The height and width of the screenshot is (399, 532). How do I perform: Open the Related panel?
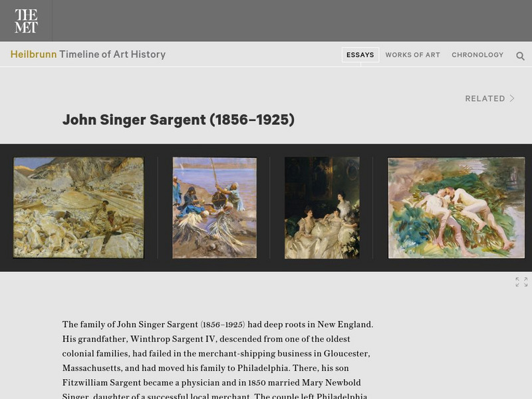[x=490, y=98]
